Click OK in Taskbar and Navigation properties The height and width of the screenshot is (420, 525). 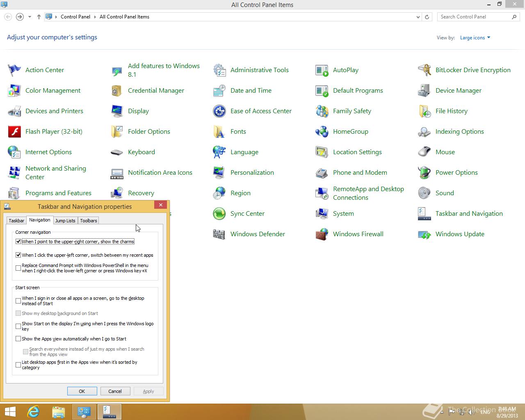click(82, 391)
